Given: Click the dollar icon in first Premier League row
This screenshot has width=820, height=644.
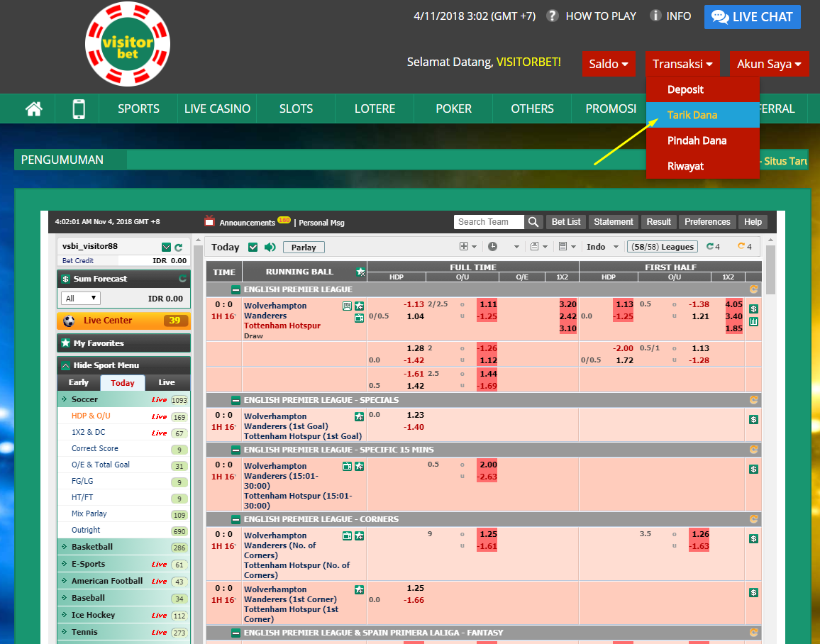Looking at the screenshot, I should (753, 309).
